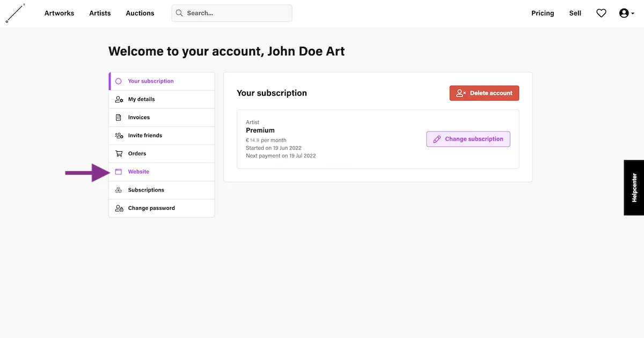The height and width of the screenshot is (338, 644).
Task: Click the Subscriptions cubes icon
Action: (119, 190)
